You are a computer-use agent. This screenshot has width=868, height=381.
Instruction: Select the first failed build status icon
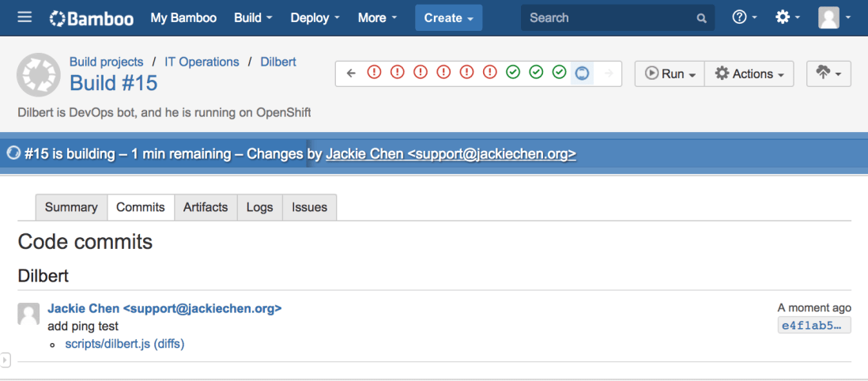coord(374,74)
